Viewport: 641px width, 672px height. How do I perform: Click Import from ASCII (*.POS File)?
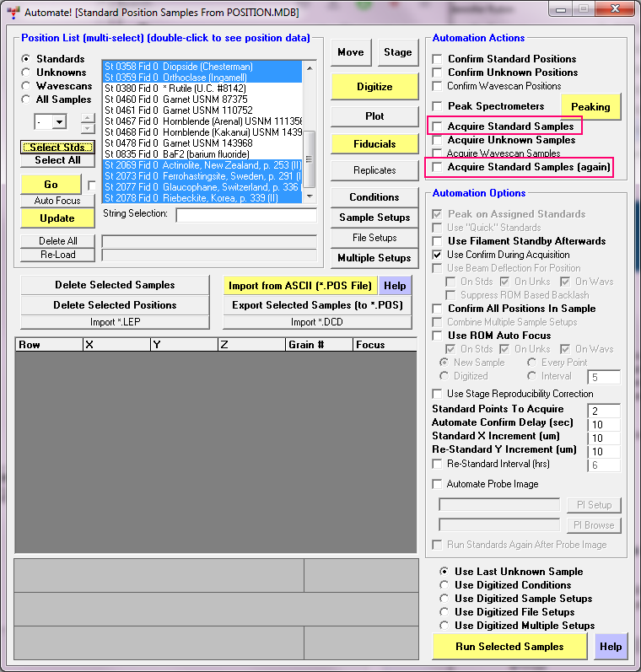click(299, 286)
